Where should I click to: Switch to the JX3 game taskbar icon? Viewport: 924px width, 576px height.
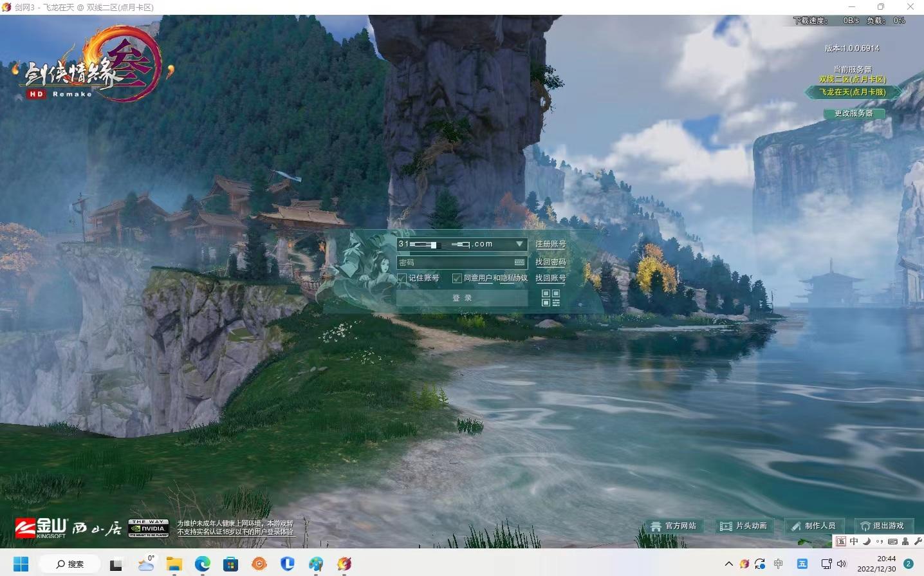344,564
